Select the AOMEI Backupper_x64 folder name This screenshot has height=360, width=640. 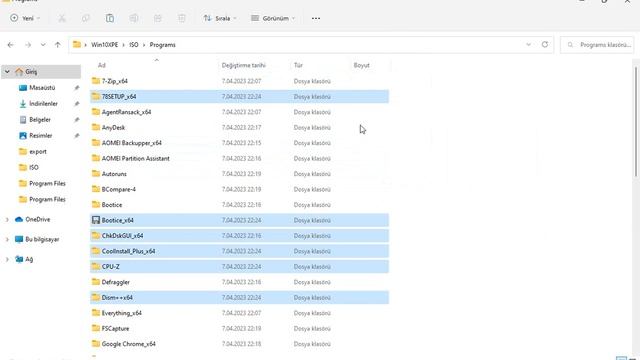tap(132, 143)
